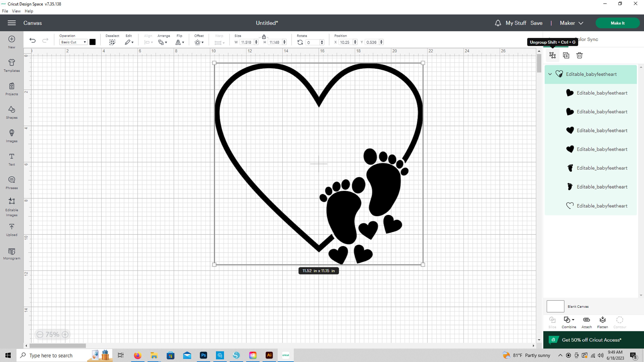
Task: Click the Rotate angle input field
Action: coord(313,42)
